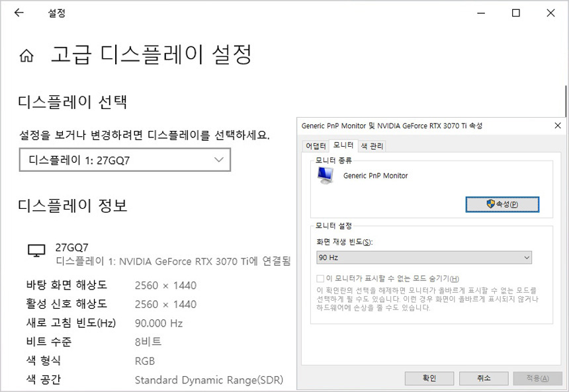569x392 pixels.
Task: Select the 모니터 tab
Action: pyautogui.click(x=343, y=145)
